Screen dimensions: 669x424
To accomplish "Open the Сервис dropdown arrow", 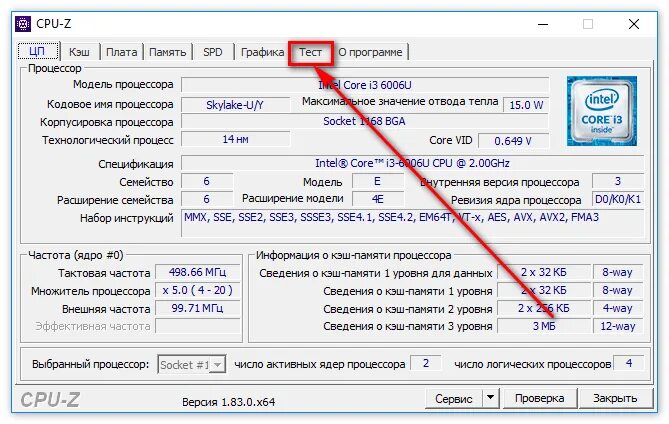I will (x=491, y=398).
